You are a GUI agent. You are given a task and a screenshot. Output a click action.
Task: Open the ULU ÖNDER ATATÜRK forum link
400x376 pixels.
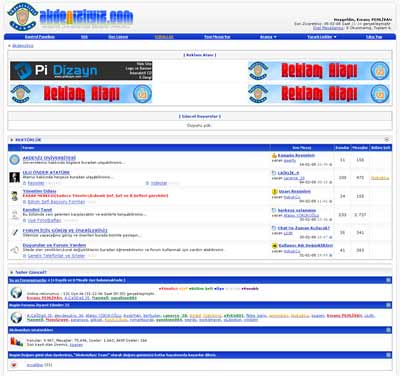(x=46, y=172)
